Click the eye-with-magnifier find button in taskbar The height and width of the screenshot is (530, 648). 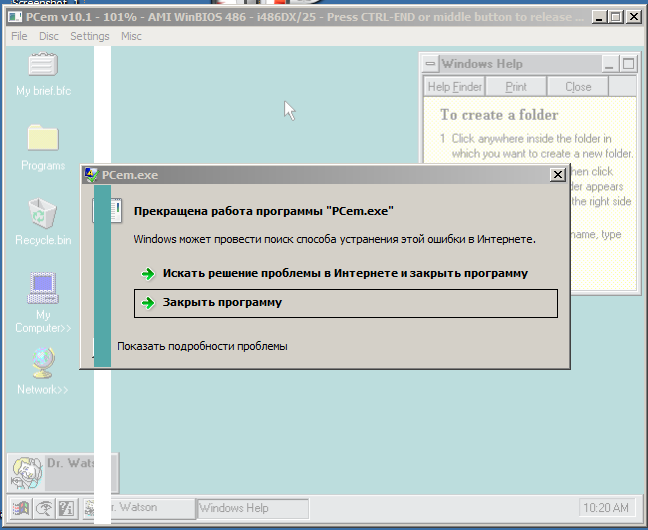43,508
